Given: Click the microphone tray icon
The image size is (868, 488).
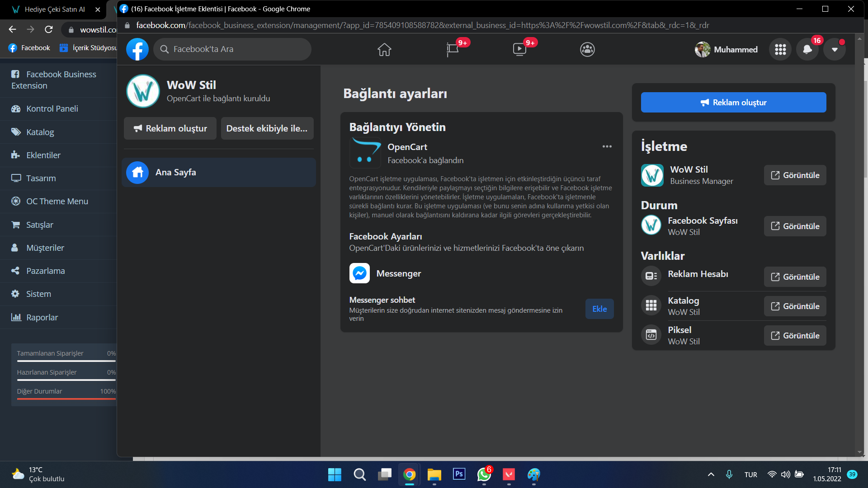Looking at the screenshot, I should [729, 474].
